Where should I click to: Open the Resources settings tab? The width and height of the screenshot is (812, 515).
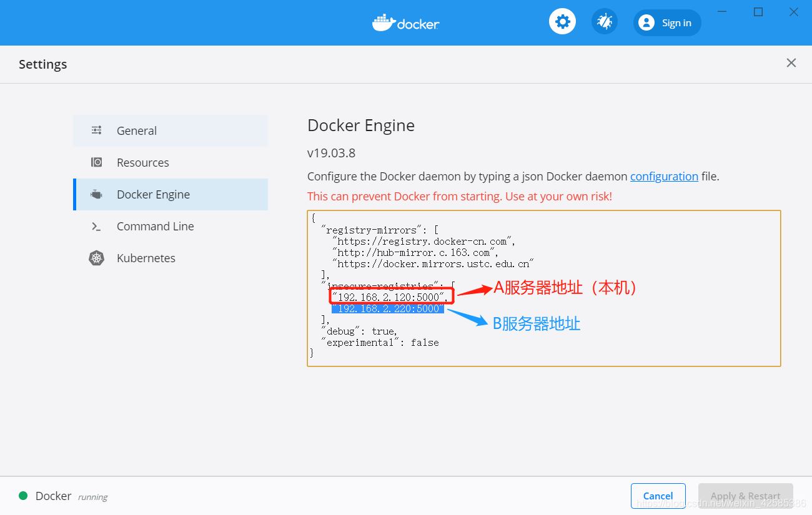pyautogui.click(x=171, y=162)
